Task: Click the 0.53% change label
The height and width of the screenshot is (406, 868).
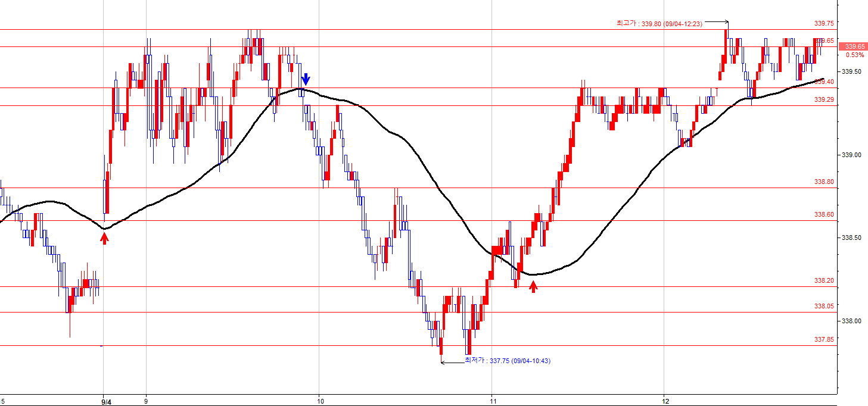Action: tap(854, 55)
